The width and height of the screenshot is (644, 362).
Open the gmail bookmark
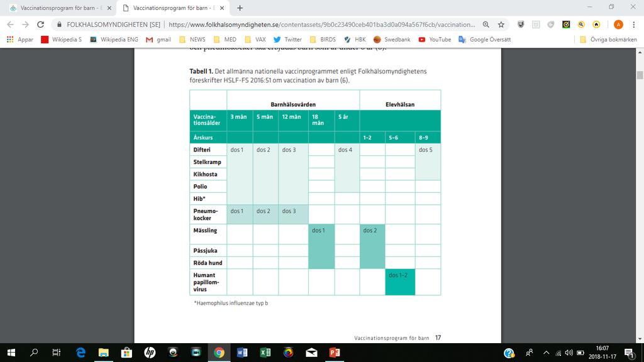tap(158, 40)
